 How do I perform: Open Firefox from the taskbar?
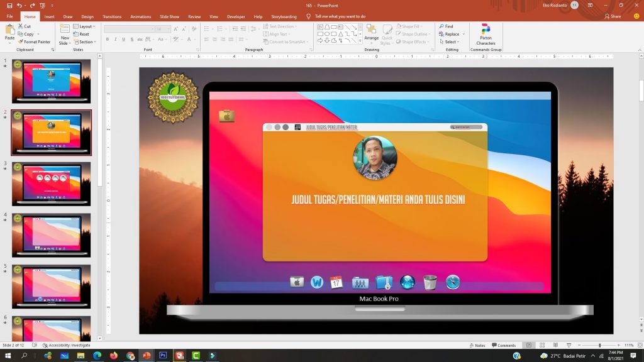coord(114,356)
